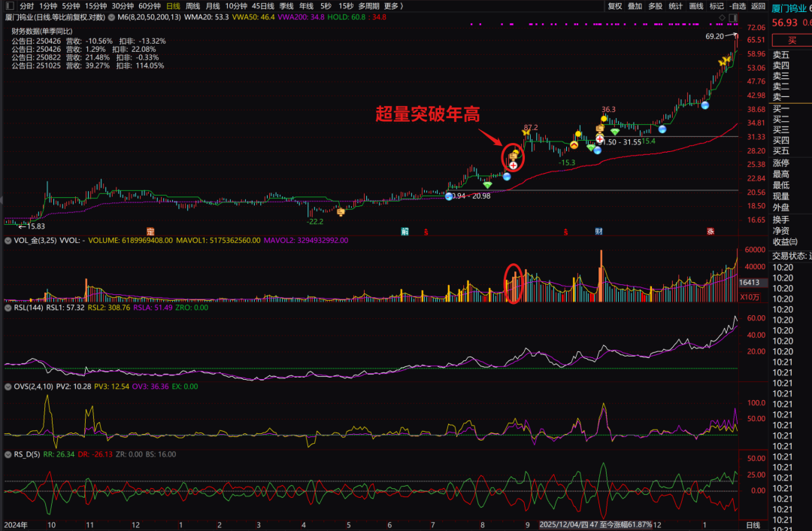Select 60分钟 period
812x531 pixels.
(150, 6)
